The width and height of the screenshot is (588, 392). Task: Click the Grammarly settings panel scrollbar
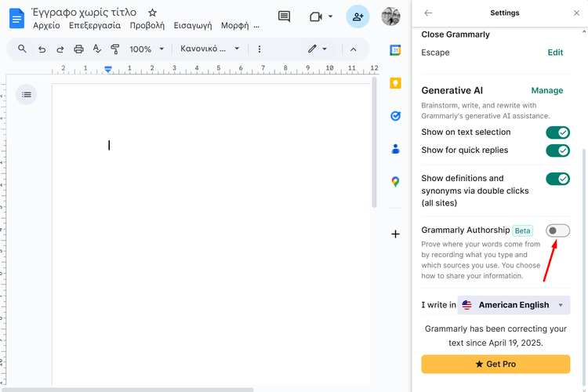click(583, 267)
